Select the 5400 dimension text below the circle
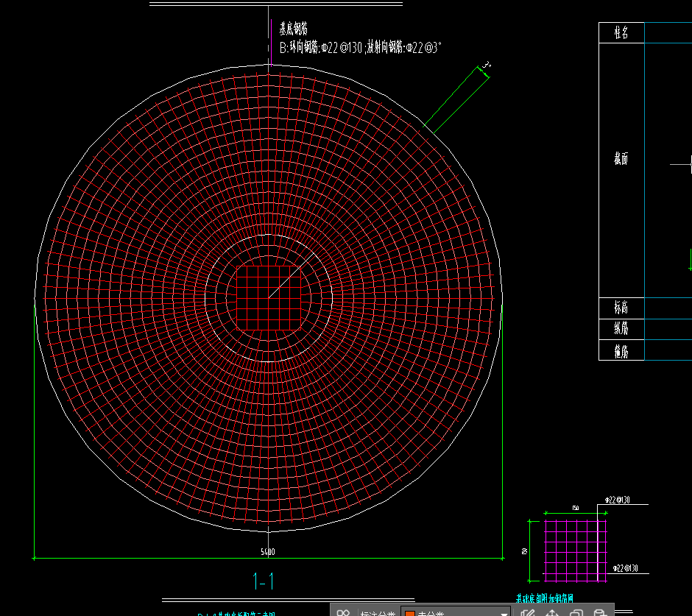 [x=268, y=552]
